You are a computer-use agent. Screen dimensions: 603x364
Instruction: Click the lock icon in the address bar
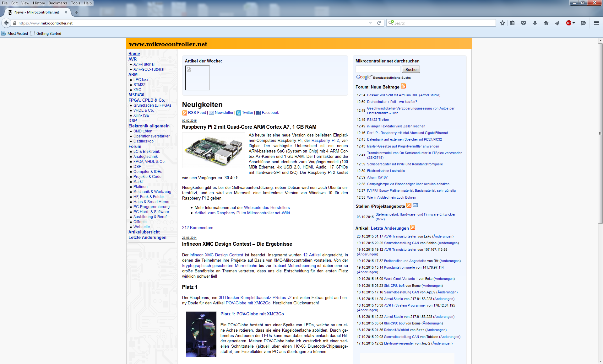point(14,23)
